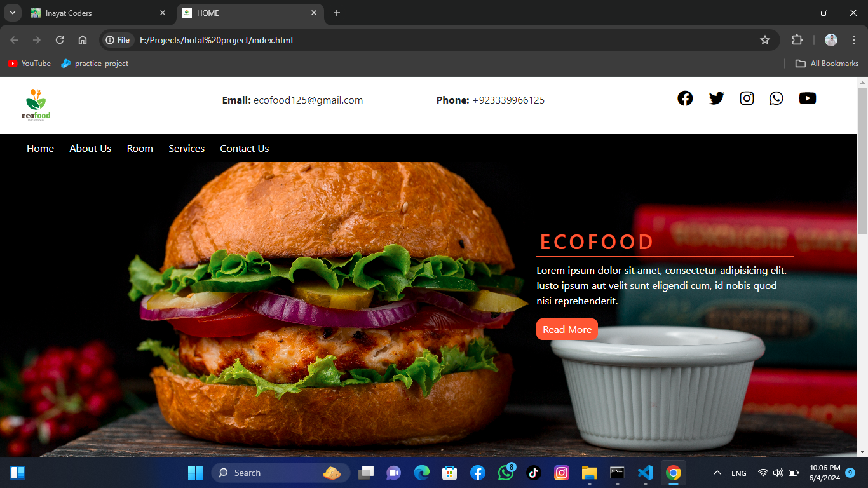Open the tab search dropdown arrow

(x=12, y=13)
